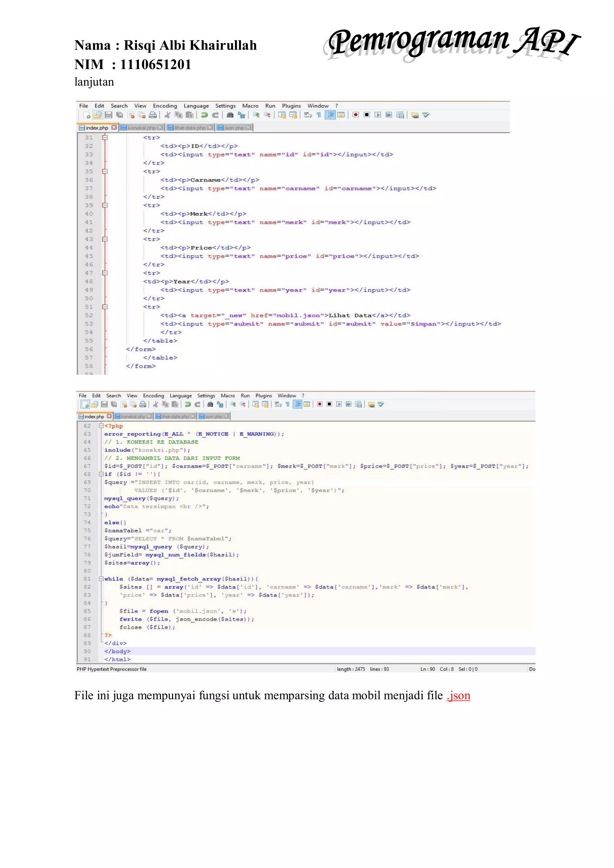
Task: Click spell-check ABC icon in lower editor toolbar
Action: tap(381, 404)
